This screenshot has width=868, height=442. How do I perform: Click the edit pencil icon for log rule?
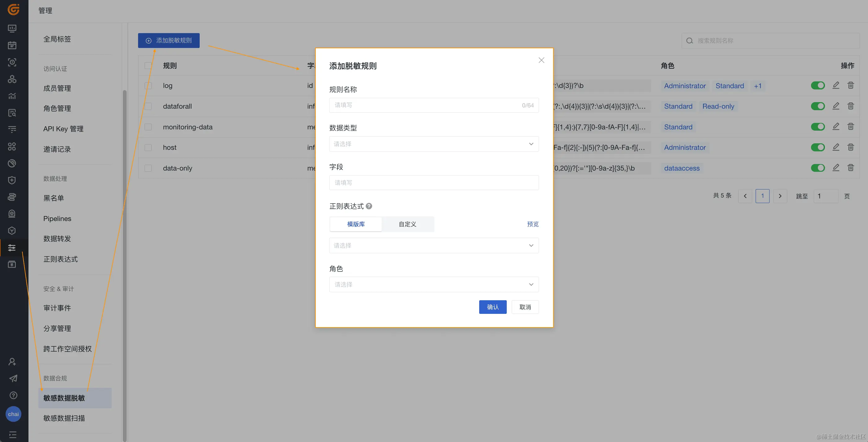click(x=836, y=85)
